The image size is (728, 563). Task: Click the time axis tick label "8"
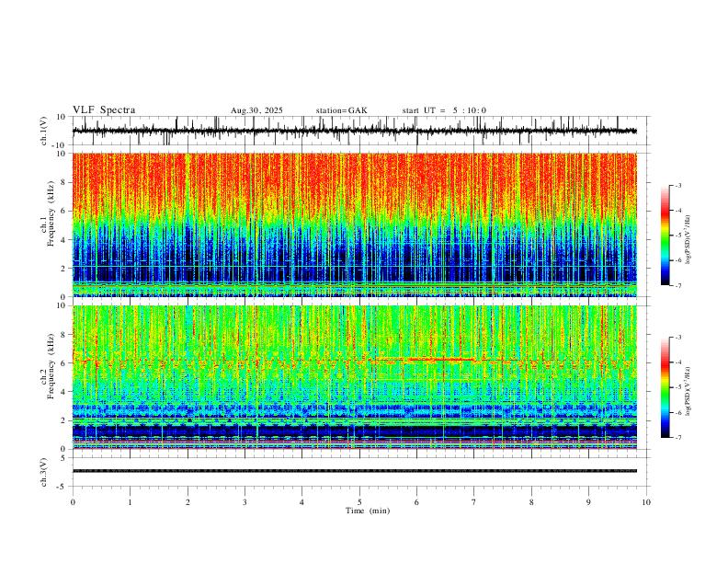pyautogui.click(x=531, y=502)
